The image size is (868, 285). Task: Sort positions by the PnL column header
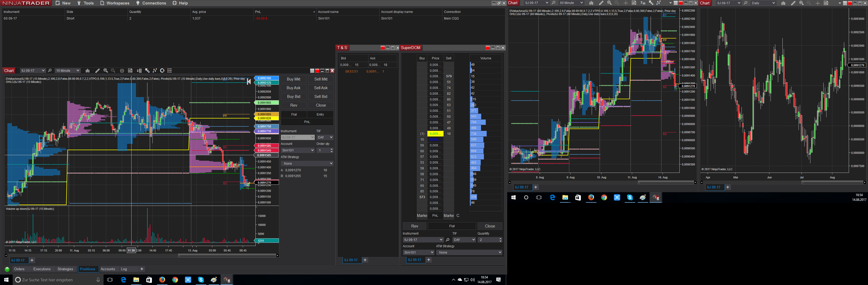point(285,12)
